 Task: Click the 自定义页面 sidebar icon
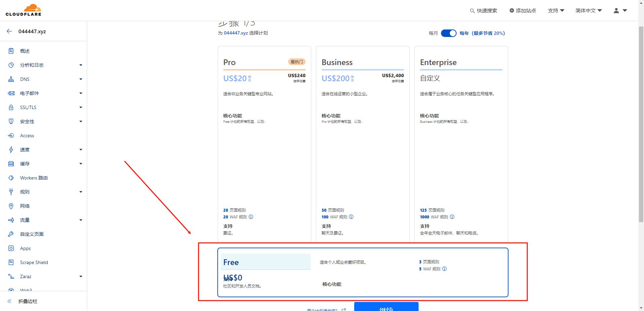(x=11, y=234)
